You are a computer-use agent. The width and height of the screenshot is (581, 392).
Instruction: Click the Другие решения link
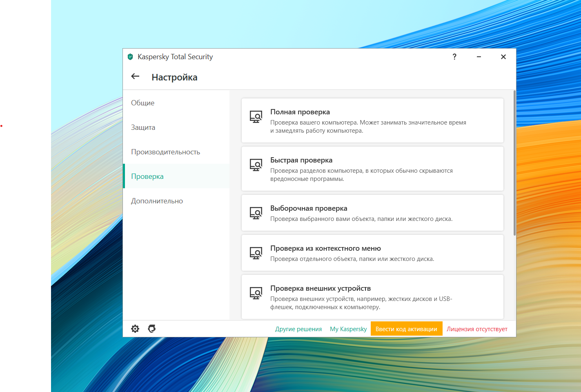click(x=298, y=329)
